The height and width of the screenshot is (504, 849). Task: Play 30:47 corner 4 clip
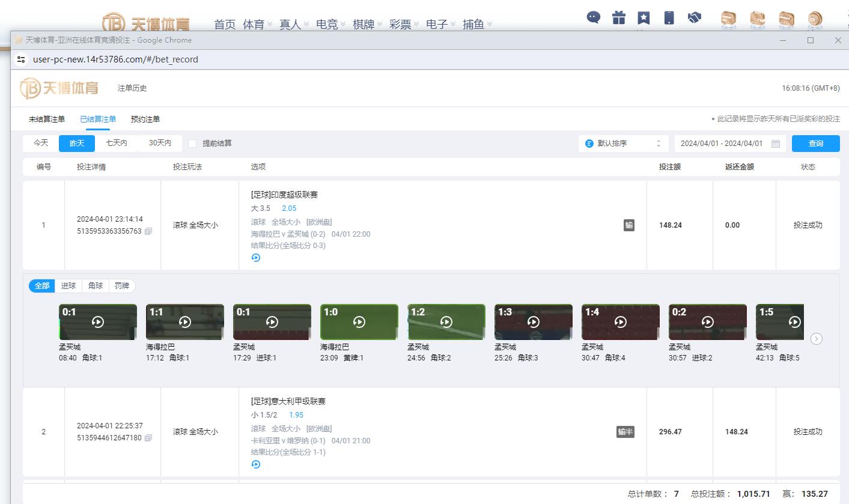(621, 322)
